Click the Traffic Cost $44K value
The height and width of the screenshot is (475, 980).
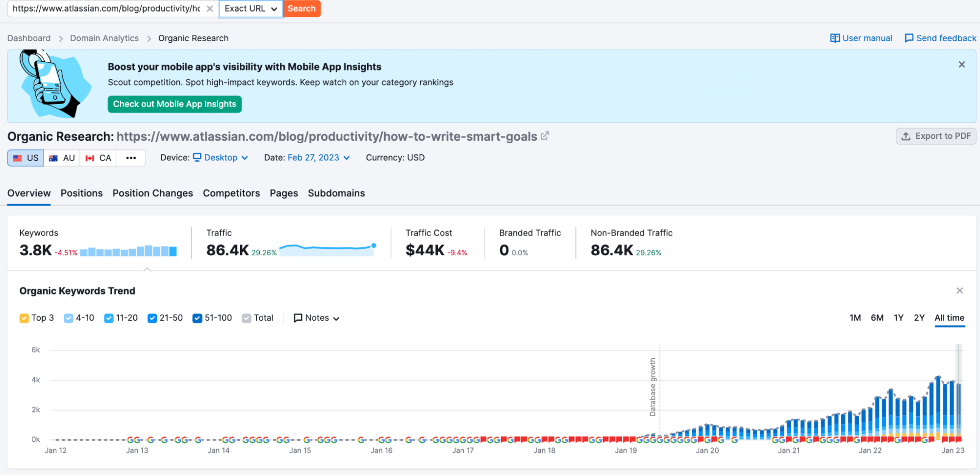coord(425,250)
